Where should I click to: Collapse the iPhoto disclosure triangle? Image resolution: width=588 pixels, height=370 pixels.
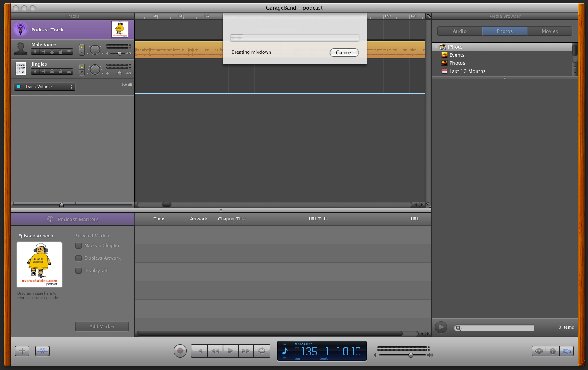(x=436, y=47)
